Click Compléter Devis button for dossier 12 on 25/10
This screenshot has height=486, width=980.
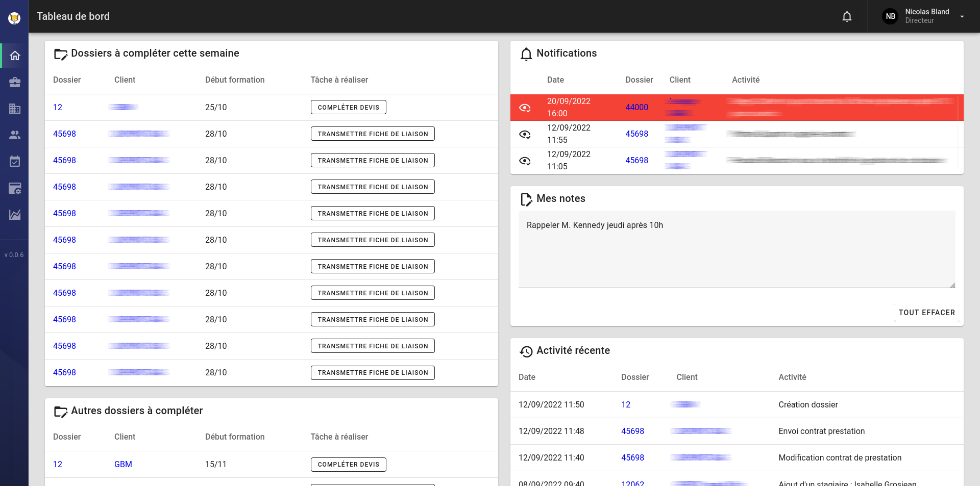click(x=348, y=108)
